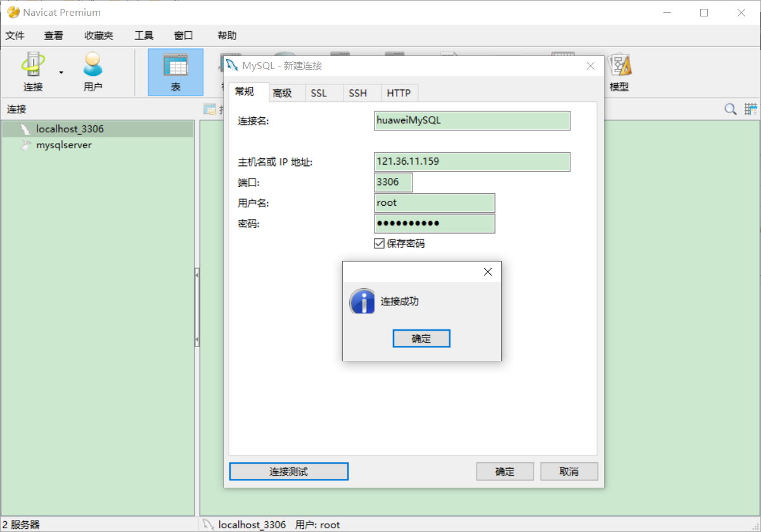This screenshot has height=532, width=761.
Task: Click the Navicat Premium logo in title bar
Action: pyautogui.click(x=13, y=12)
